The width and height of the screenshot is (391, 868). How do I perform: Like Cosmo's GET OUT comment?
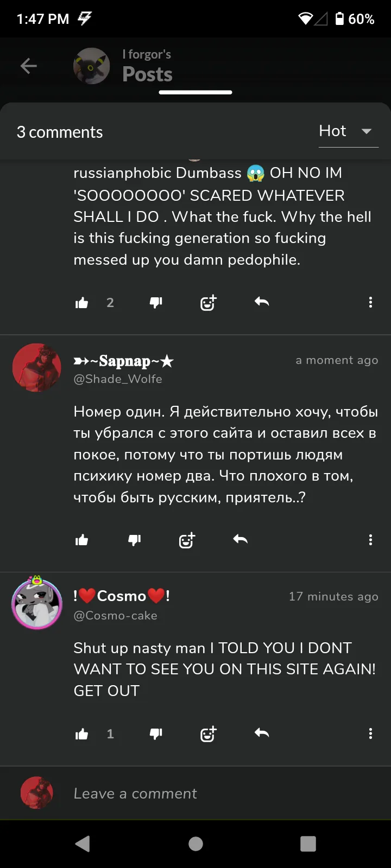click(81, 734)
